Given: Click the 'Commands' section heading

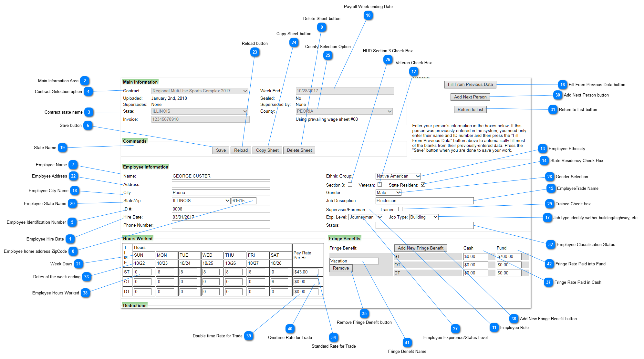Looking at the screenshot, I should pos(135,141).
